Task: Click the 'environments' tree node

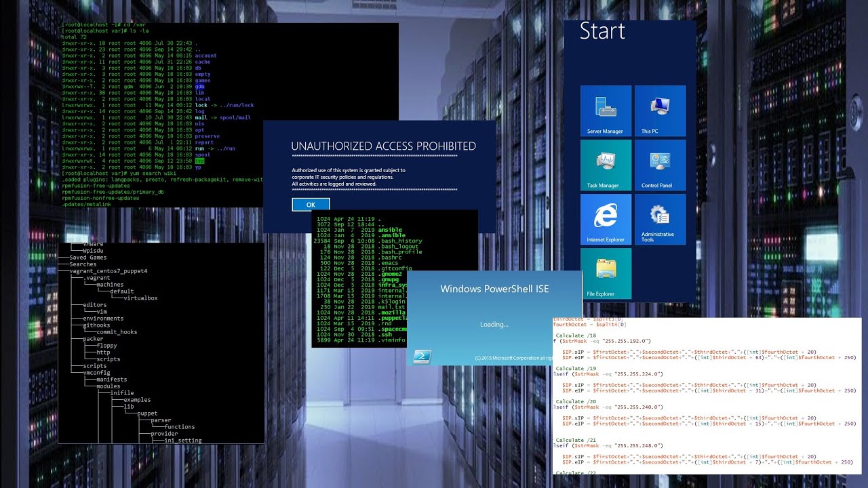Action: tap(103, 319)
